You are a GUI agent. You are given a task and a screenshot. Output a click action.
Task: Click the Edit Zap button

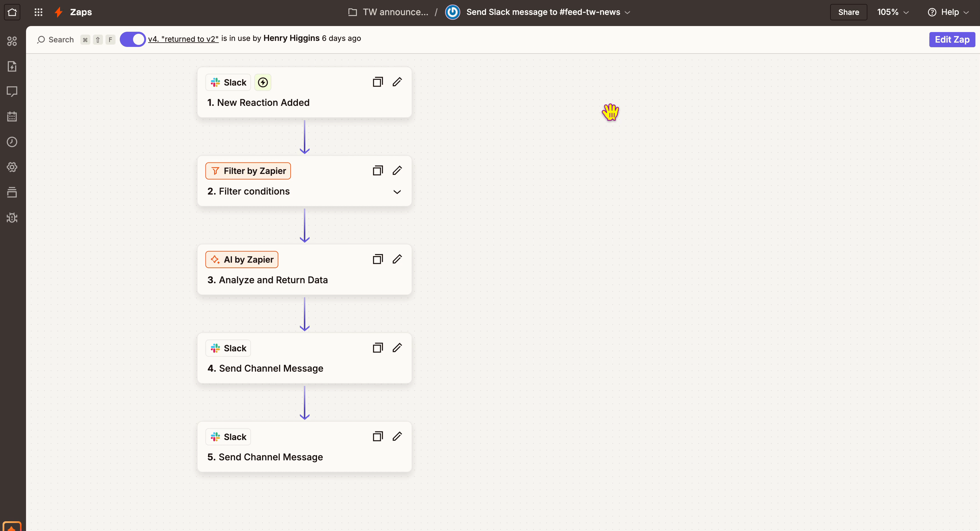(x=952, y=39)
